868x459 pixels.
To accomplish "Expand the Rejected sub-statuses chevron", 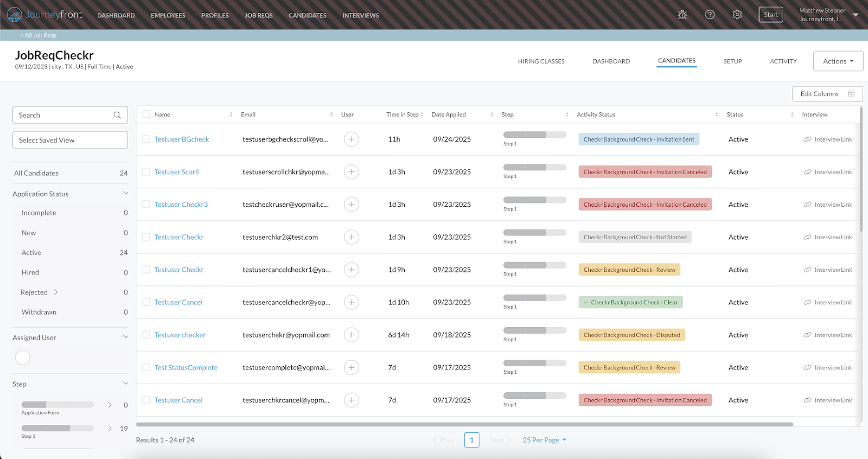I will coord(56,292).
